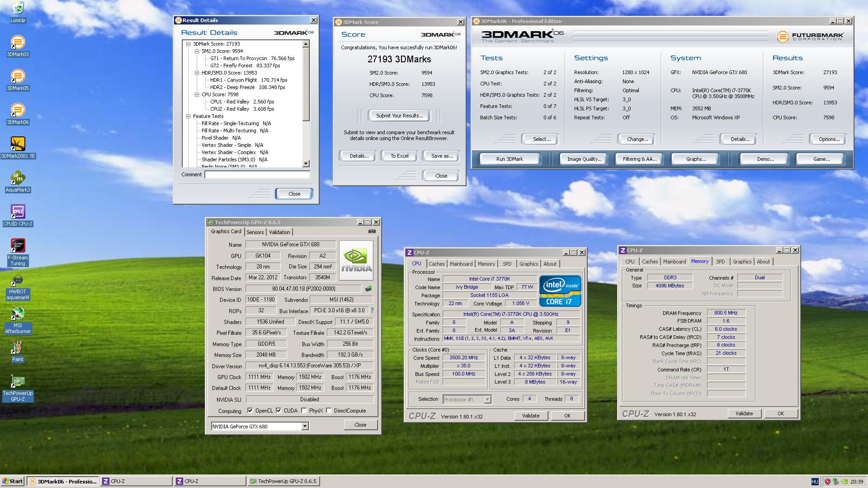This screenshot has width=868, height=488.
Task: Collapse the SM2.0 Score tree node
Action: 197,51
